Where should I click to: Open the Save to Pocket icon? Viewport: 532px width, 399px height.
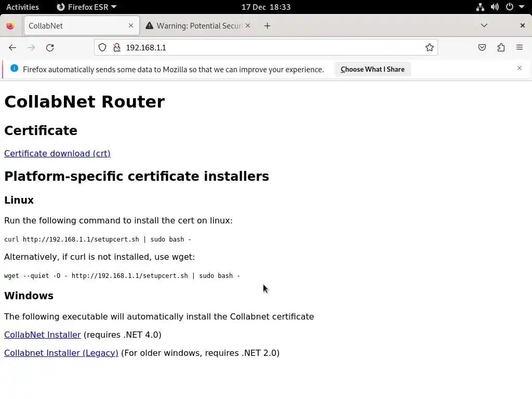[482, 47]
